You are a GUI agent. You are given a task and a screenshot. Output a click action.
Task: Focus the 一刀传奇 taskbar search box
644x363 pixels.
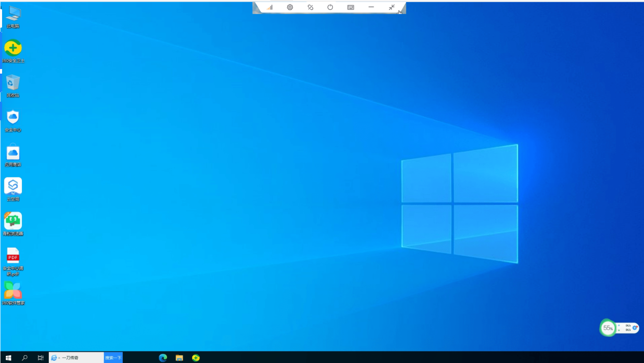tap(76, 358)
